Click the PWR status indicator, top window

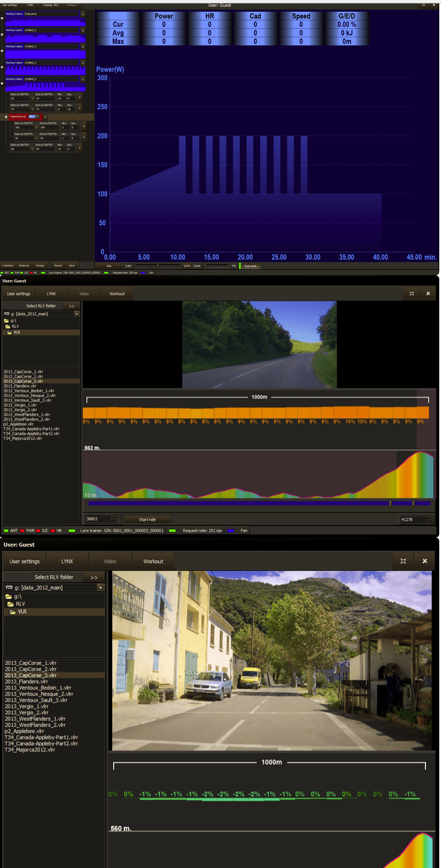click(x=15, y=272)
